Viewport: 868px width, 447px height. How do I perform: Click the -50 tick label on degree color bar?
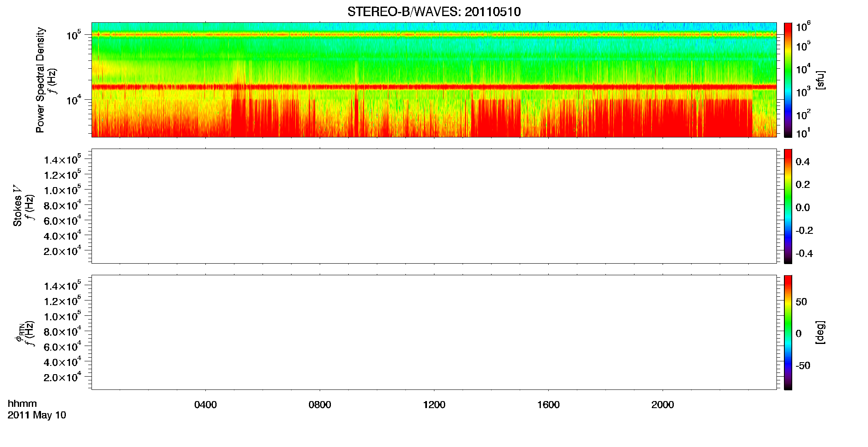802,366
